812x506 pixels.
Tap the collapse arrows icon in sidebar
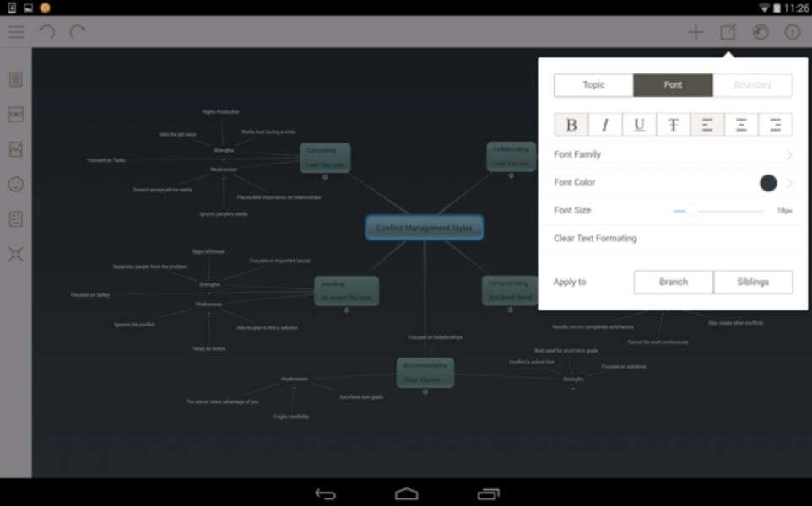tap(16, 254)
